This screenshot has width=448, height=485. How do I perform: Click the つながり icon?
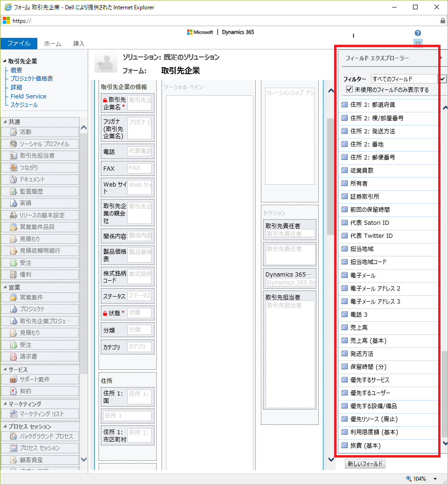click(14, 167)
